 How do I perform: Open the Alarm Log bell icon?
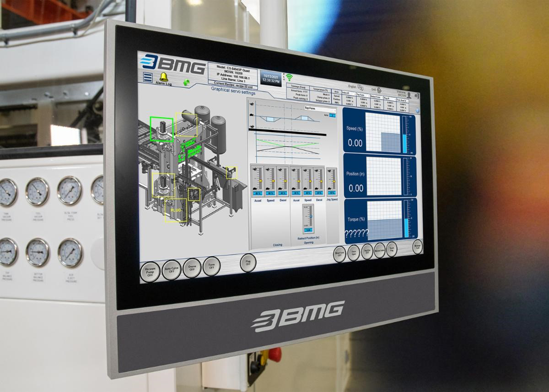pos(163,76)
